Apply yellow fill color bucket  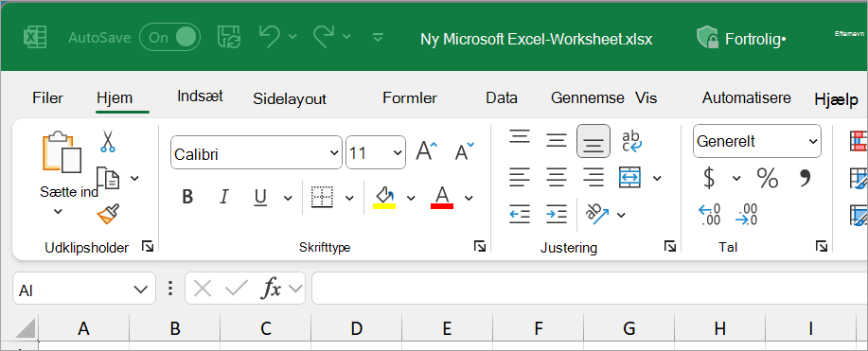[x=384, y=197]
